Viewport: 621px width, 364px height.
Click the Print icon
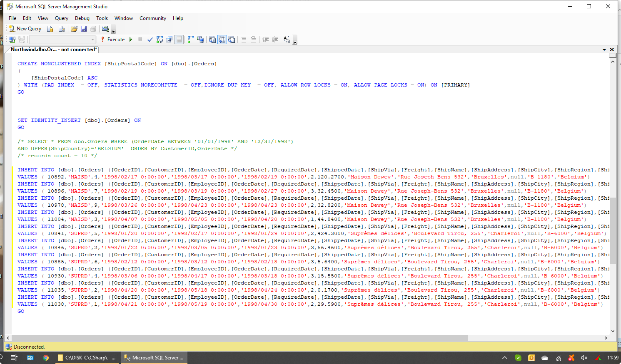(x=93, y=29)
